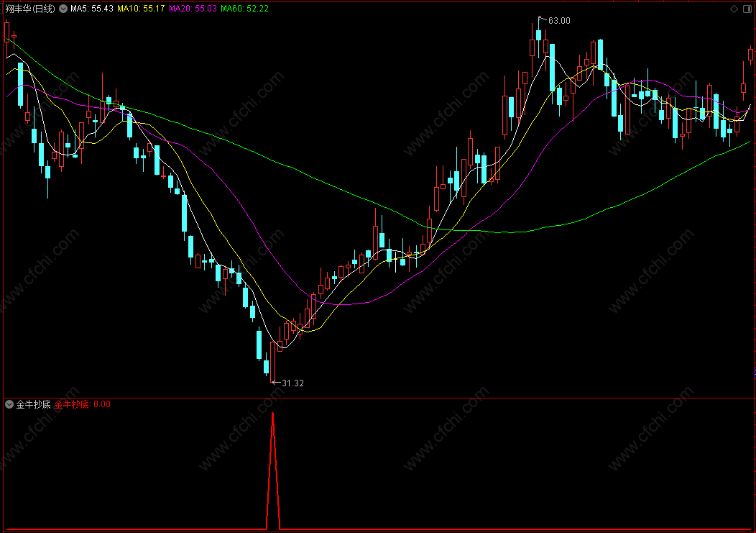This screenshot has width=756, height=533.
Task: Select the MA5: 55.43 label
Action: pyautogui.click(x=91, y=9)
